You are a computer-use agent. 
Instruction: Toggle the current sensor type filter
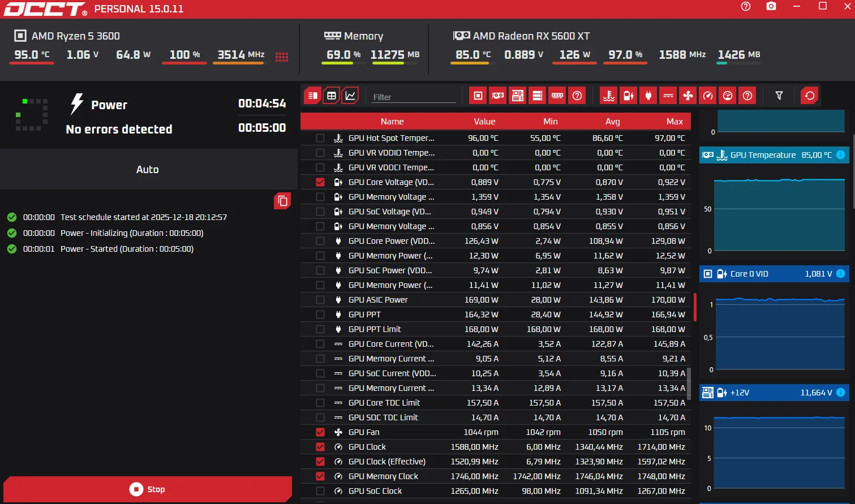coord(668,96)
